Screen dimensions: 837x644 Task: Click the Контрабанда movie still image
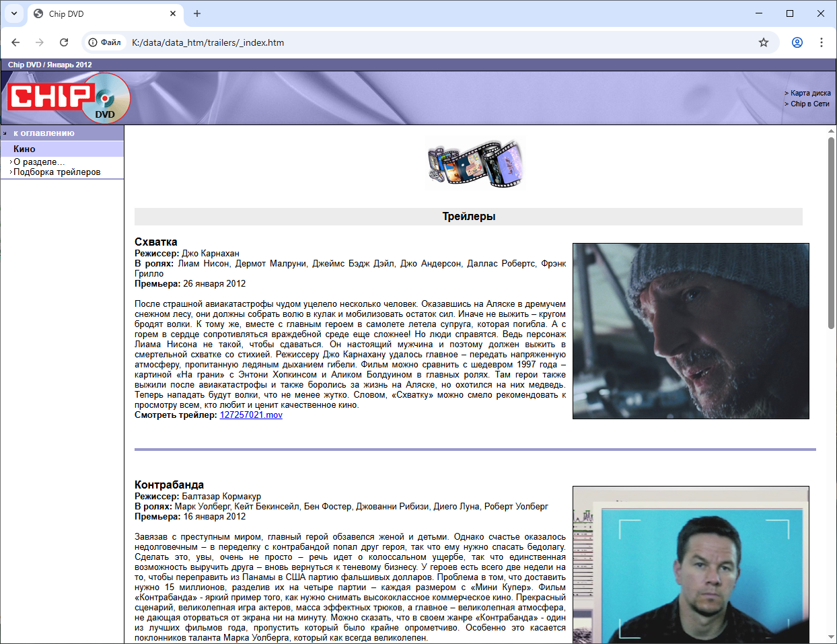tap(690, 564)
